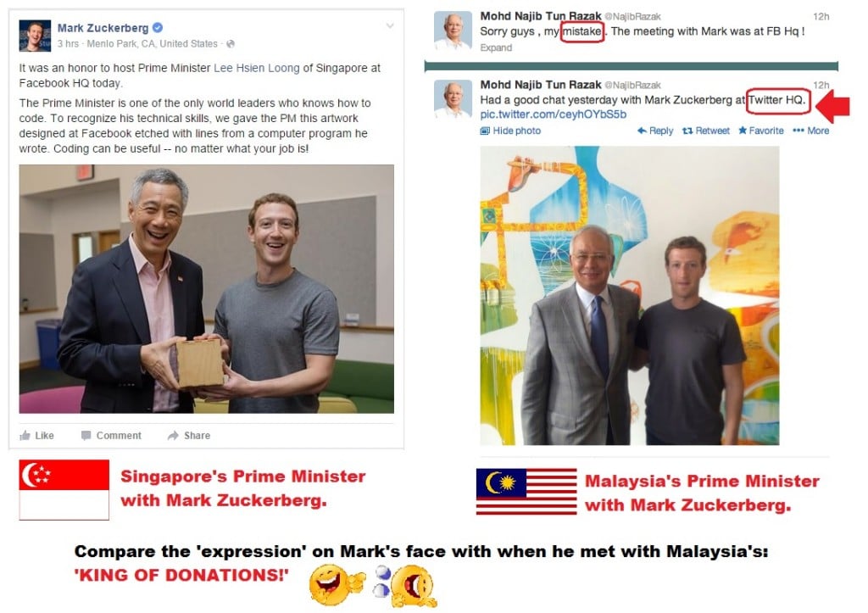Open the More options on the tweet
Screen dimensions: 868x613
pos(811,131)
